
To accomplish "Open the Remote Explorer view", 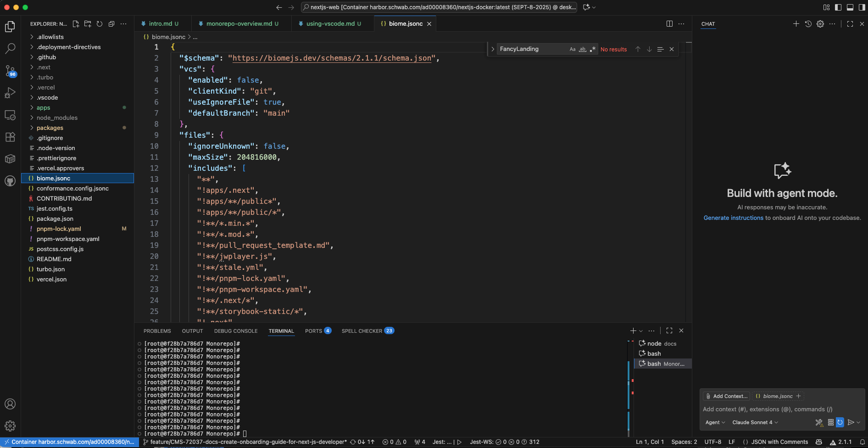I will pyautogui.click(x=10, y=115).
